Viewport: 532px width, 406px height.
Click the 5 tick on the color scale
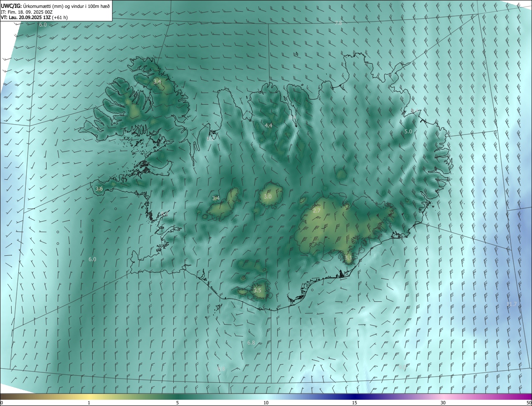coord(177,403)
